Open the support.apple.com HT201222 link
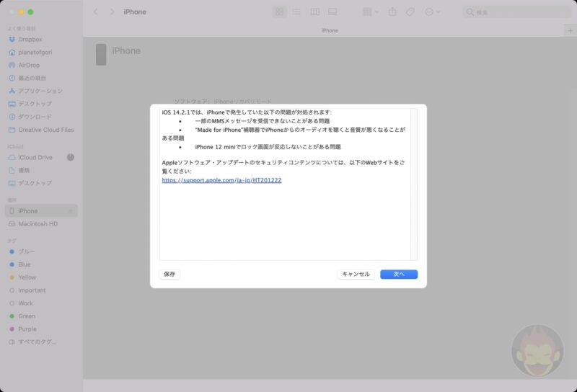 pyautogui.click(x=221, y=180)
